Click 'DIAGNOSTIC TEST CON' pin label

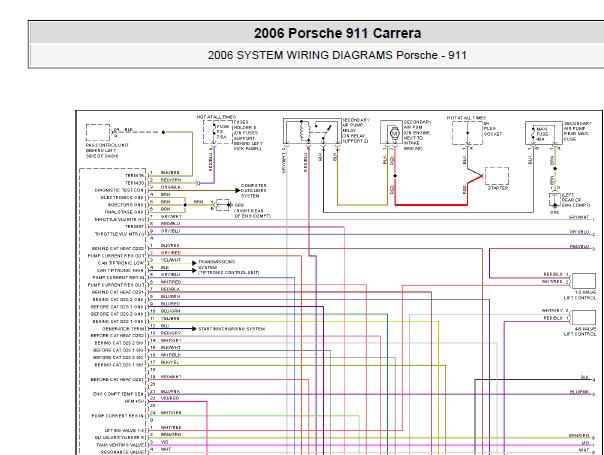tap(119, 190)
